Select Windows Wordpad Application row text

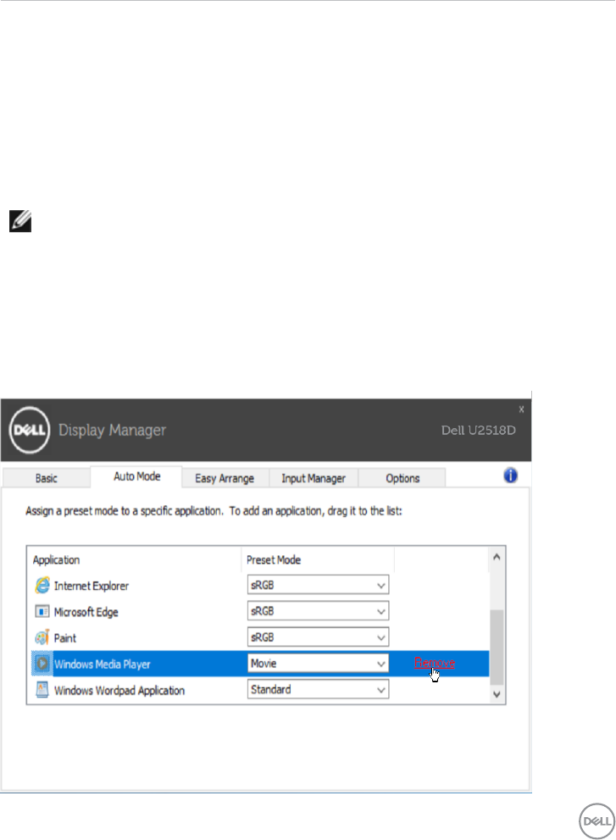point(119,691)
